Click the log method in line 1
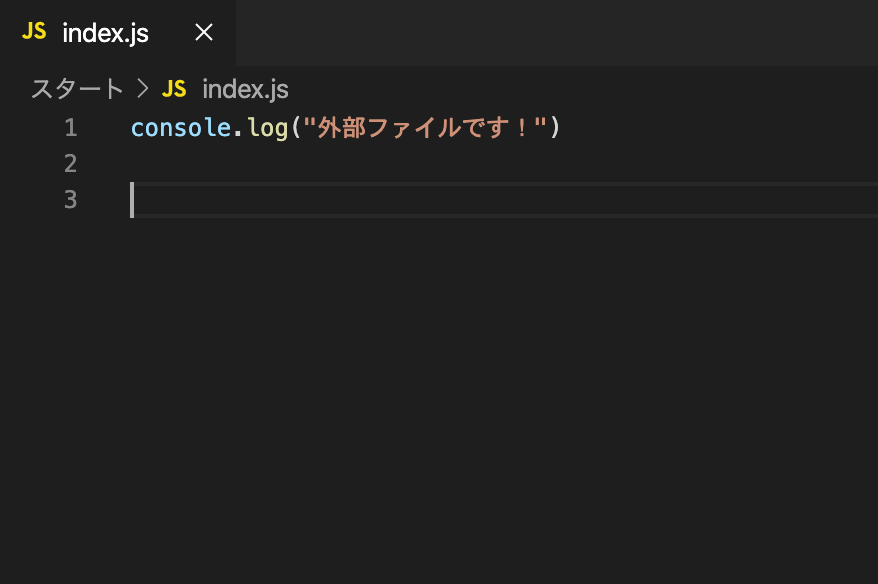The image size is (878, 584). coord(268,128)
